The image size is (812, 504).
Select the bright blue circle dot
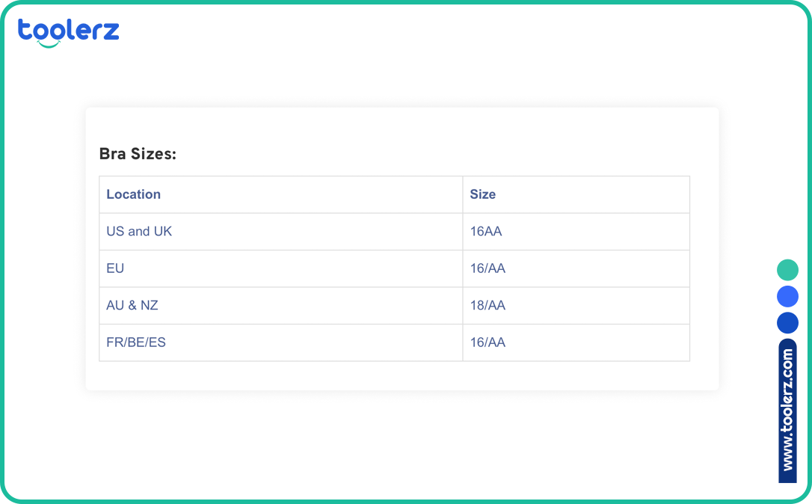787,296
